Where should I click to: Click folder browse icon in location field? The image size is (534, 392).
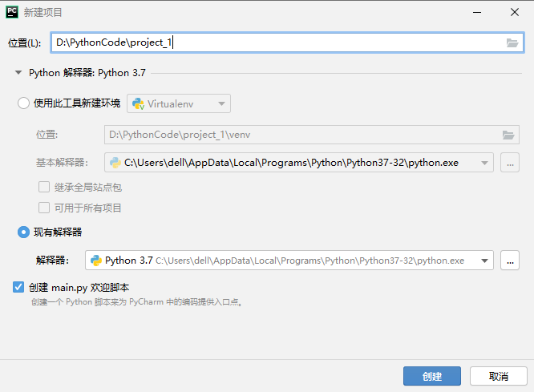point(512,43)
